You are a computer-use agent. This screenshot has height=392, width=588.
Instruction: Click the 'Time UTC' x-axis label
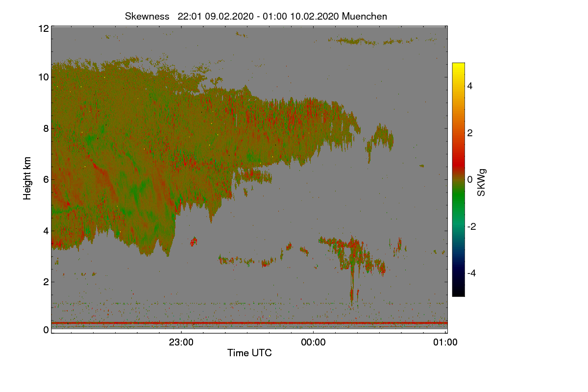click(249, 353)
